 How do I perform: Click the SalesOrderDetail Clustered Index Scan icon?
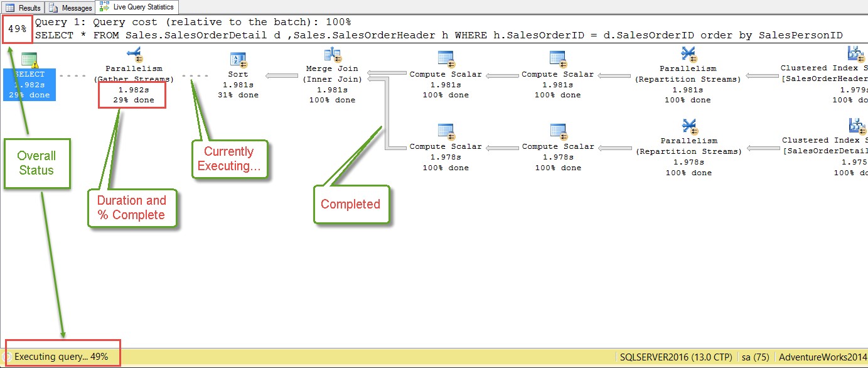click(x=857, y=126)
